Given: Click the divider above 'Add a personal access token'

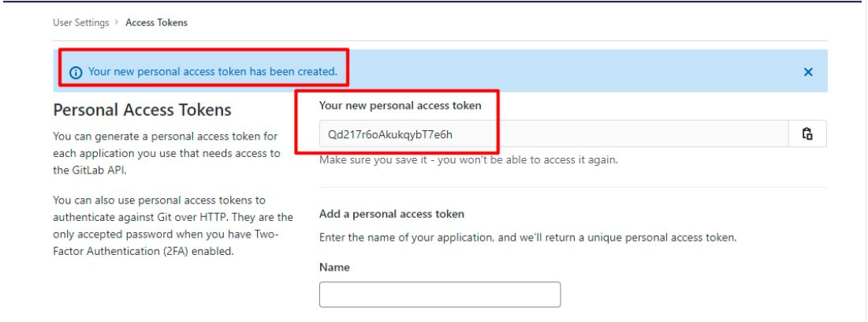Looking at the screenshot, I should point(572,188).
